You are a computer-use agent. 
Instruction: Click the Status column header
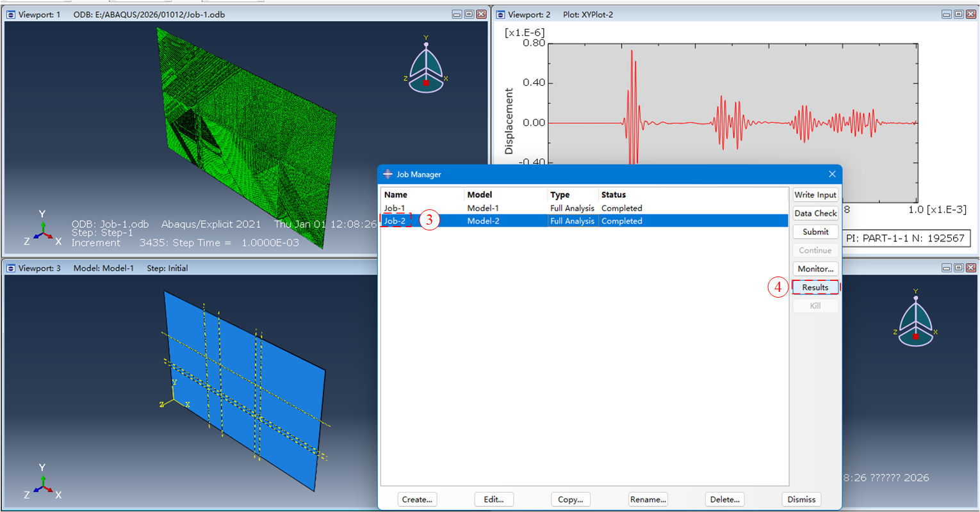click(694, 195)
